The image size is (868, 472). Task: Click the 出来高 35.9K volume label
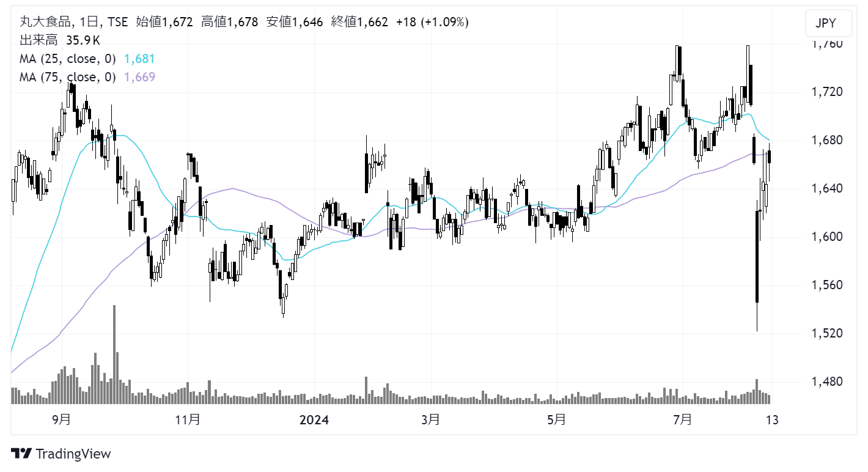coord(60,40)
